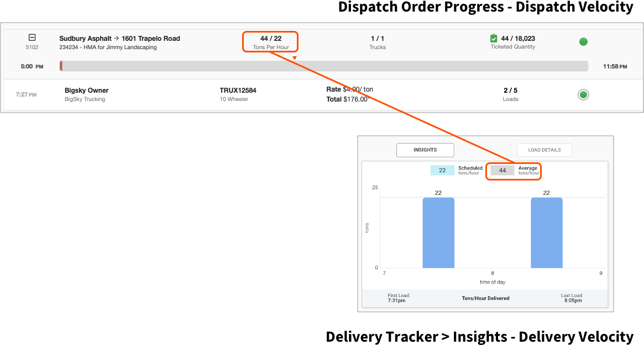Click the Last Load 8:05pm label
The width and height of the screenshot is (644, 345).
pyautogui.click(x=571, y=298)
